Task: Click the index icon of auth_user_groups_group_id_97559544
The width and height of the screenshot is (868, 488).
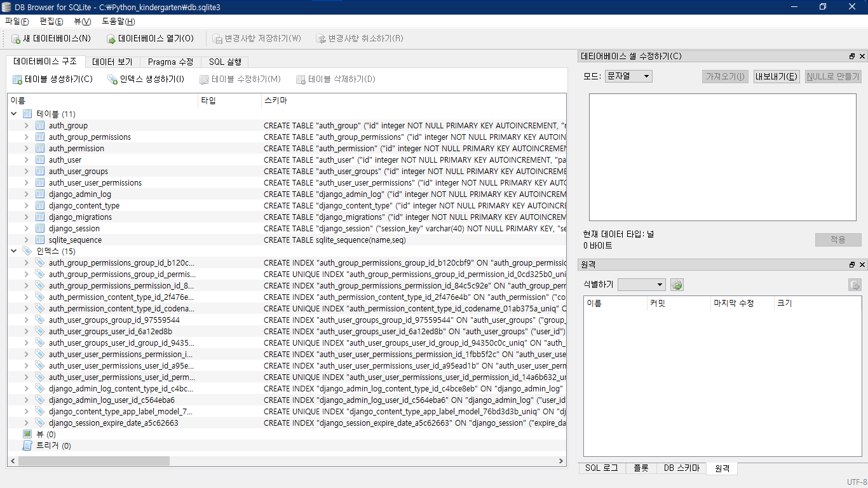Action: pyautogui.click(x=40, y=320)
